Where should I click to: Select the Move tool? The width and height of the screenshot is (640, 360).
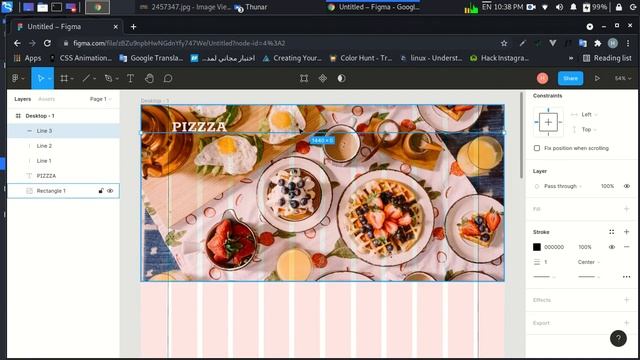coord(40,78)
